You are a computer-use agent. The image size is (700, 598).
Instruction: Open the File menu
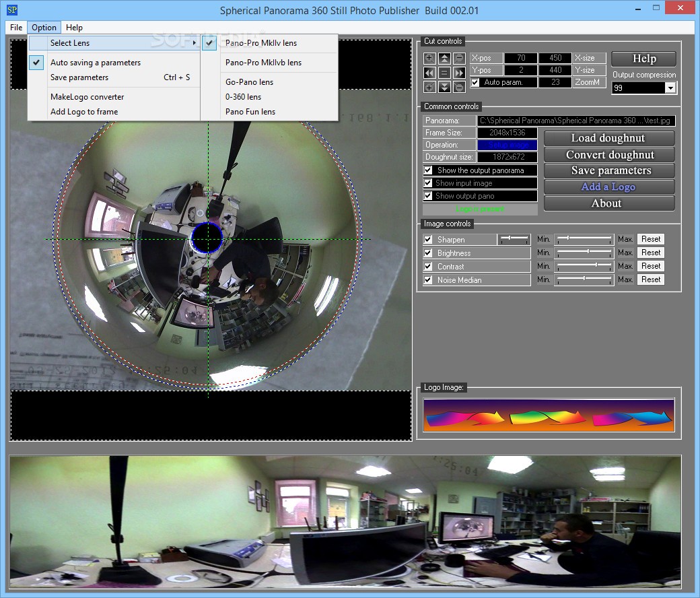click(16, 27)
